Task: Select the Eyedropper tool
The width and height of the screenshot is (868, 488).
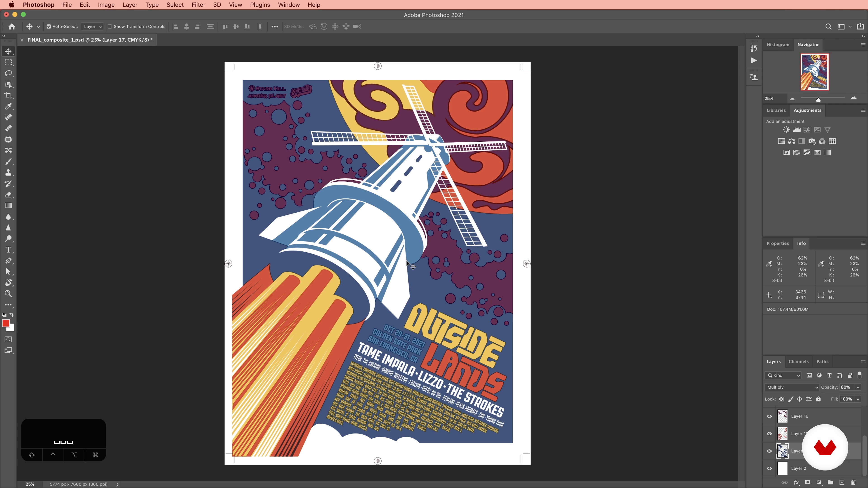Action: [8, 106]
